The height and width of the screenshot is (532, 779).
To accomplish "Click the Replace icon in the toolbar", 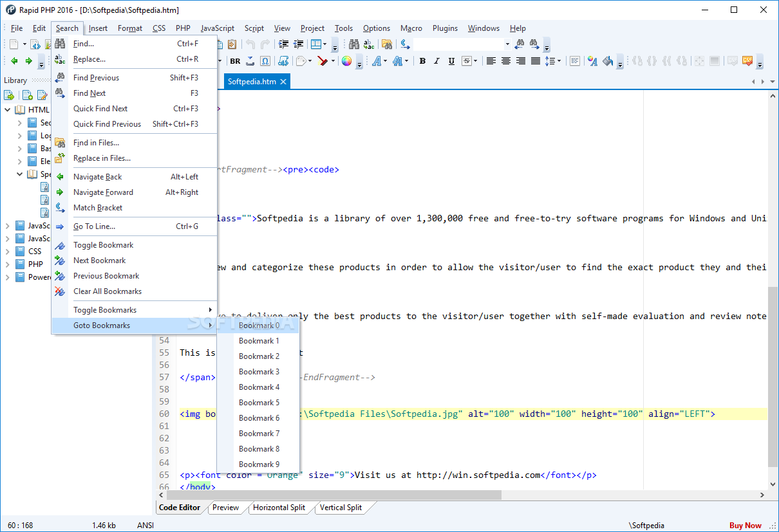I will [369, 44].
